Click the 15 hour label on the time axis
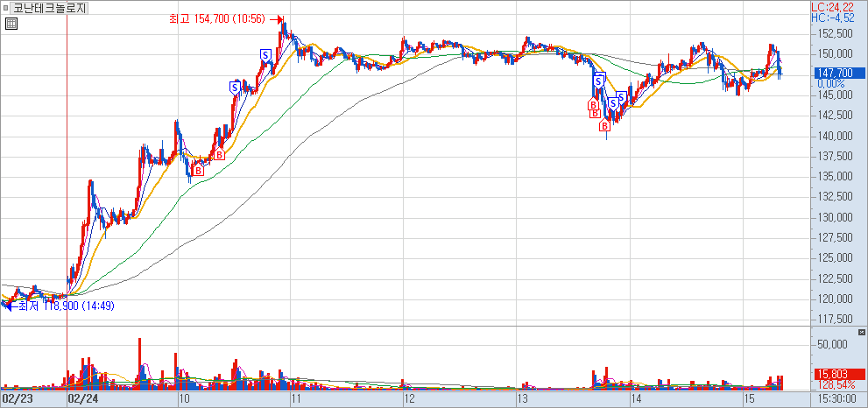 pos(749,399)
